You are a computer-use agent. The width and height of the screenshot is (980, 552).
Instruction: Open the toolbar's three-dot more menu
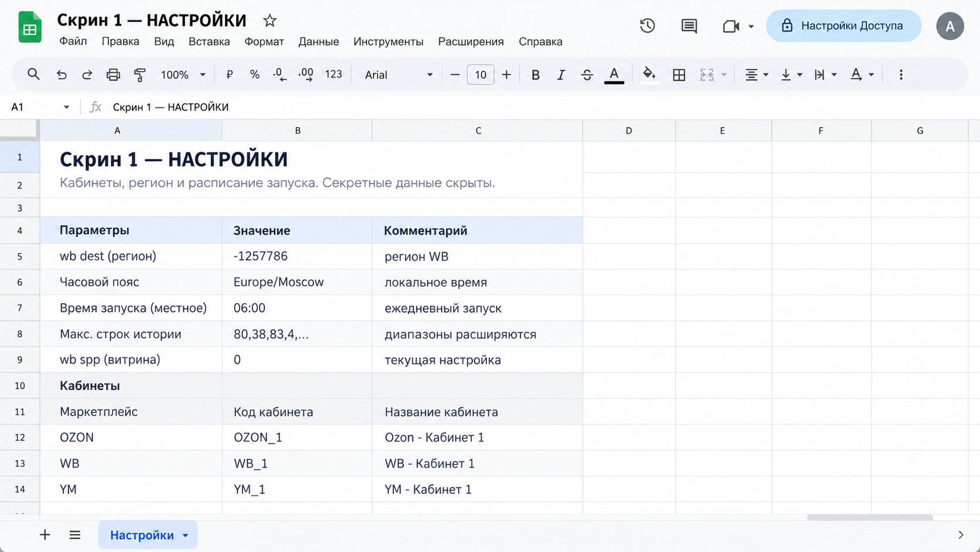coord(901,74)
